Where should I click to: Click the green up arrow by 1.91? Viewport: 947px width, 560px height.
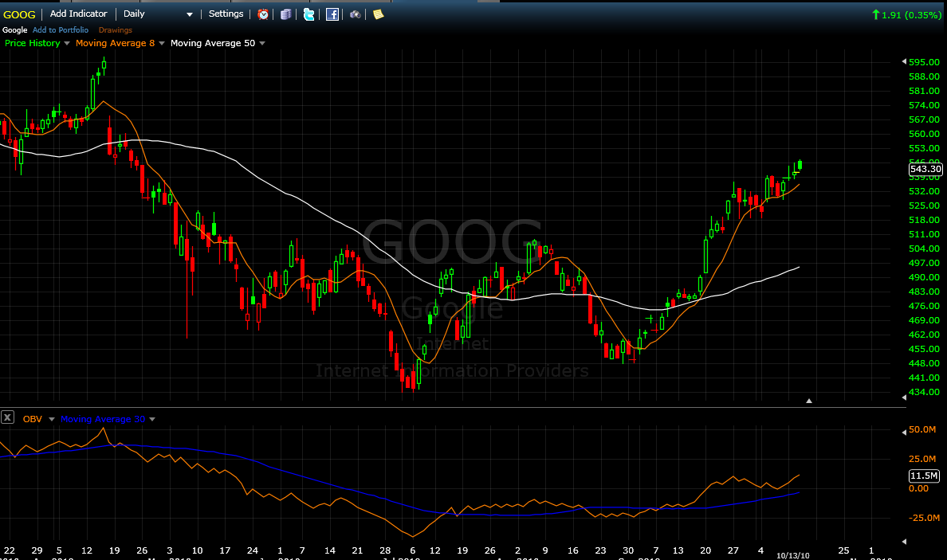click(876, 14)
